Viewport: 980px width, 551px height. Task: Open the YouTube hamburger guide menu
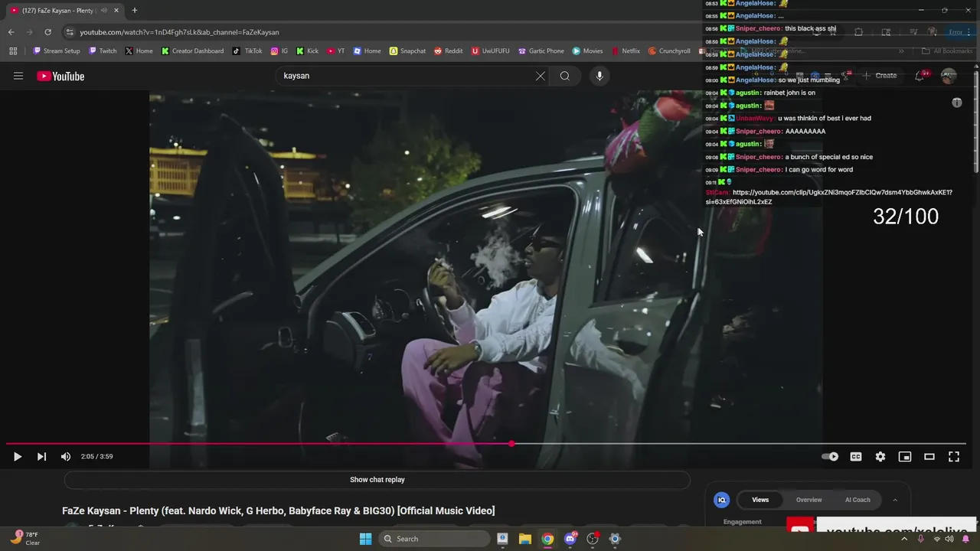(x=18, y=76)
